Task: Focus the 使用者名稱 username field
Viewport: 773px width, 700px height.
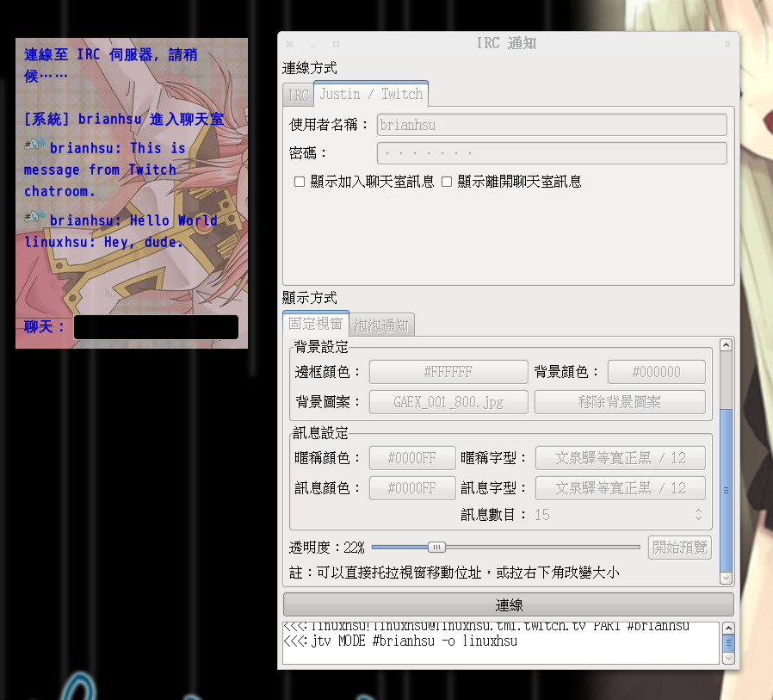Action: pos(551,125)
